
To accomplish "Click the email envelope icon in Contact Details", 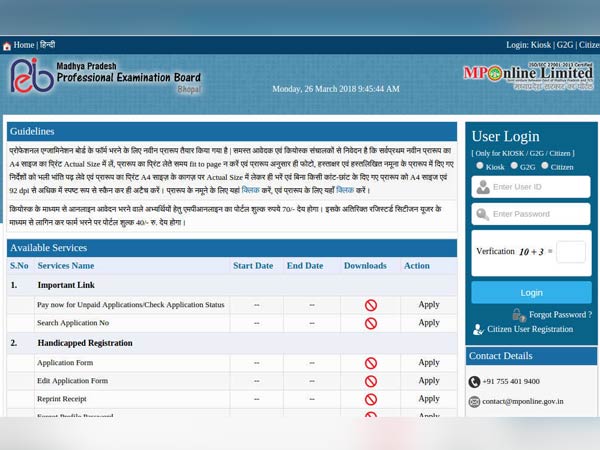I will (474, 402).
